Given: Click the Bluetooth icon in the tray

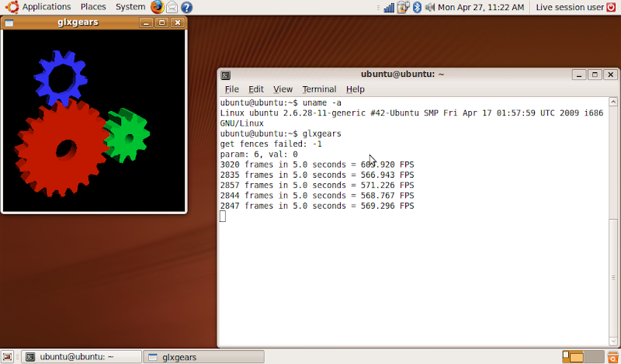Looking at the screenshot, I should point(417,7).
